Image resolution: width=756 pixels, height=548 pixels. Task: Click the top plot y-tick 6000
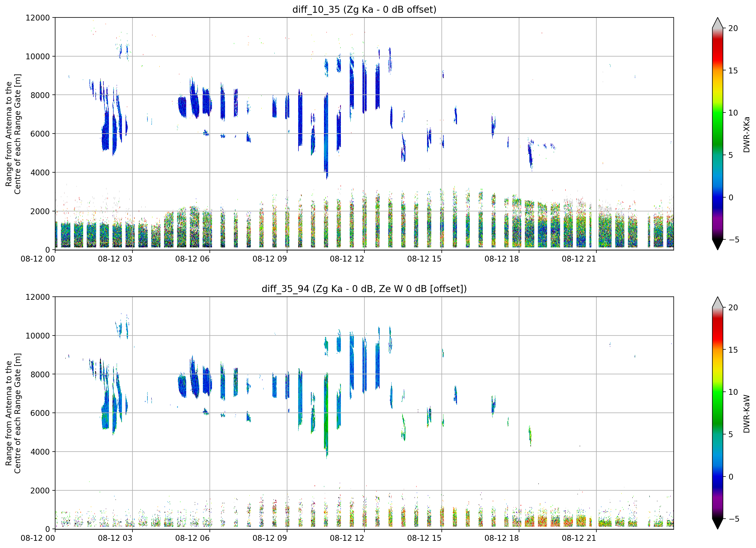pos(40,134)
